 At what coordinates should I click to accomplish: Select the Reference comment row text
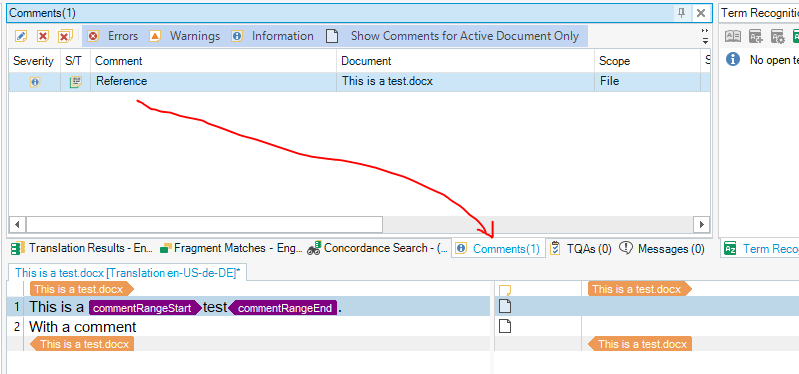pyautogui.click(x=121, y=81)
